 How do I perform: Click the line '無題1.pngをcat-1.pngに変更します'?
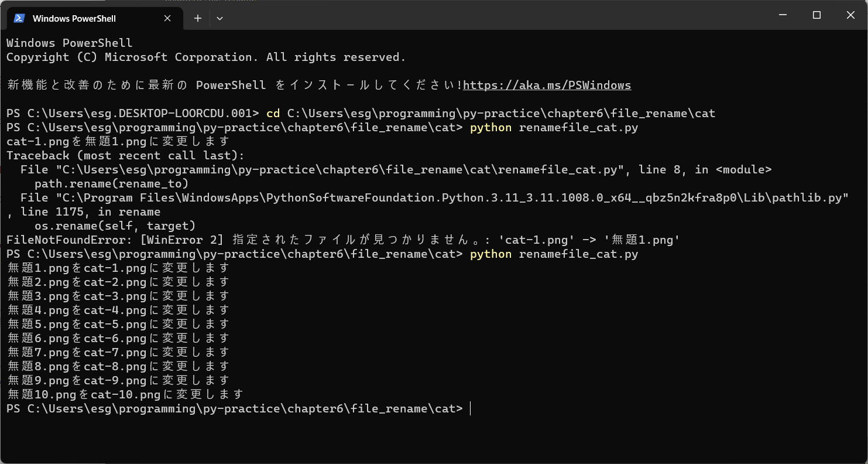pyautogui.click(x=118, y=268)
